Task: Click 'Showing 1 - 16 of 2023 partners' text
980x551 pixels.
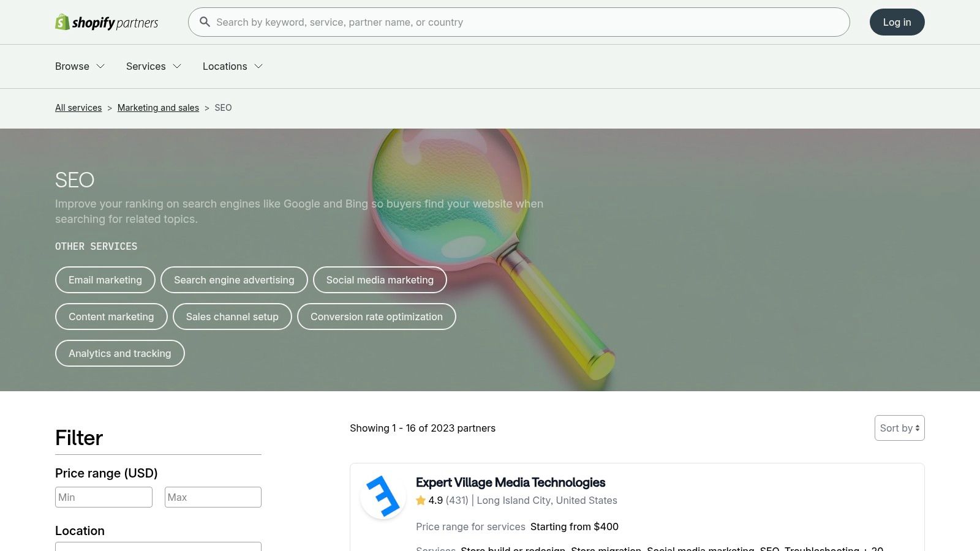Action: pyautogui.click(x=423, y=428)
